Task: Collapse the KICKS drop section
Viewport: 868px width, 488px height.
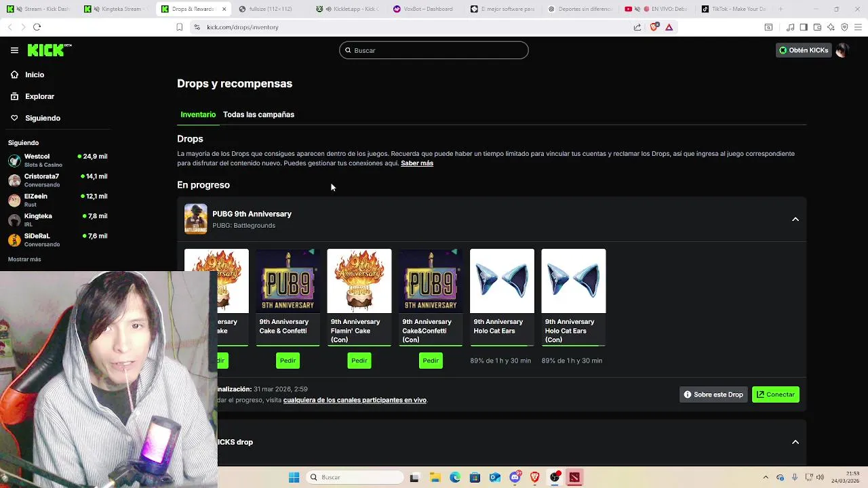Action: pos(795,442)
